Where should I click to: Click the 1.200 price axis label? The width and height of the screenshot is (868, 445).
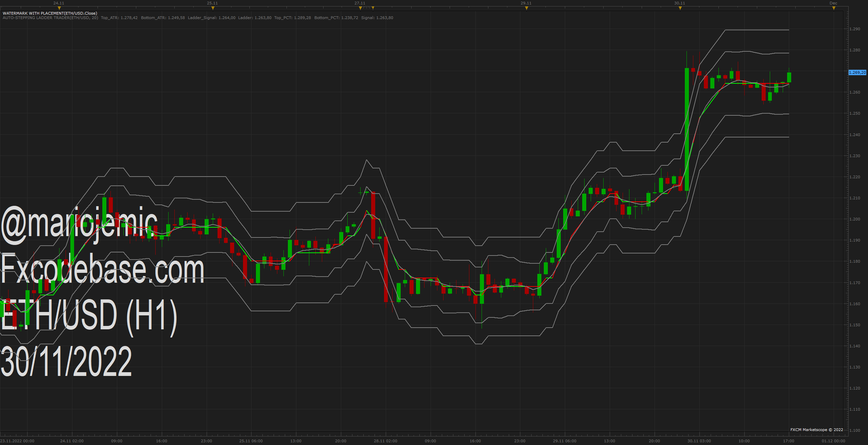pyautogui.click(x=855, y=219)
